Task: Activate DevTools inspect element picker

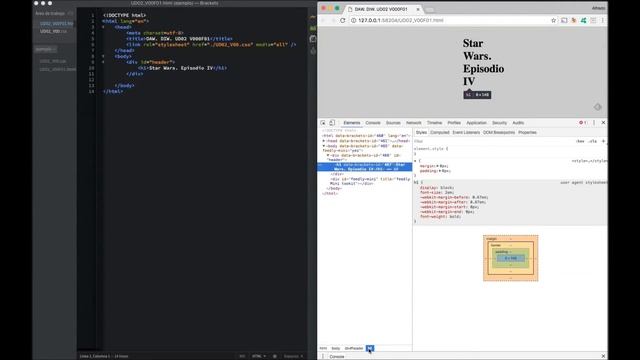Action: (323, 123)
